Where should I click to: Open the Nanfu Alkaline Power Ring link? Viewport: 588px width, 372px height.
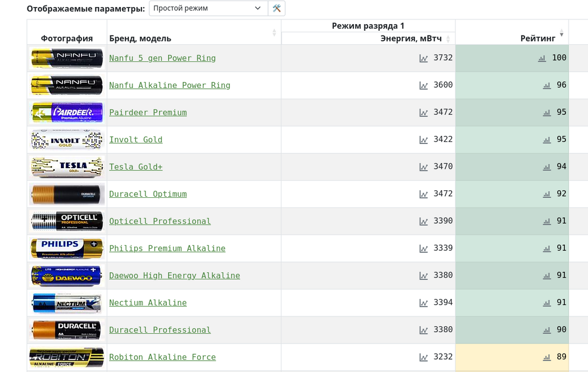pos(169,85)
